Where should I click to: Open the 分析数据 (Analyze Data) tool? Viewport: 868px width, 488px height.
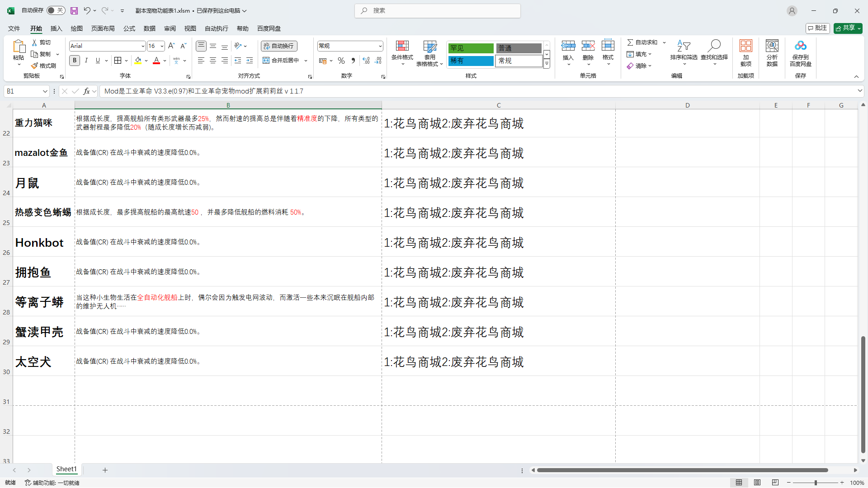pyautogui.click(x=772, y=53)
